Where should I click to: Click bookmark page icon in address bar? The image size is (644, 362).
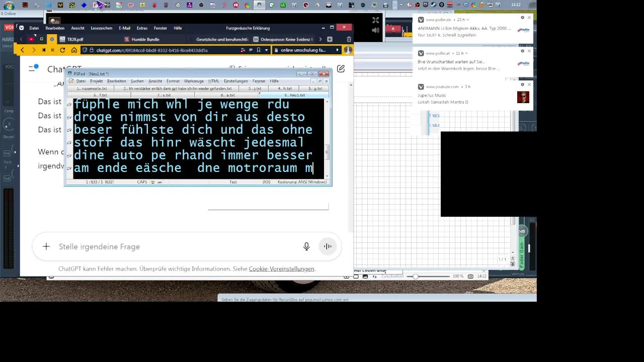tap(259, 50)
